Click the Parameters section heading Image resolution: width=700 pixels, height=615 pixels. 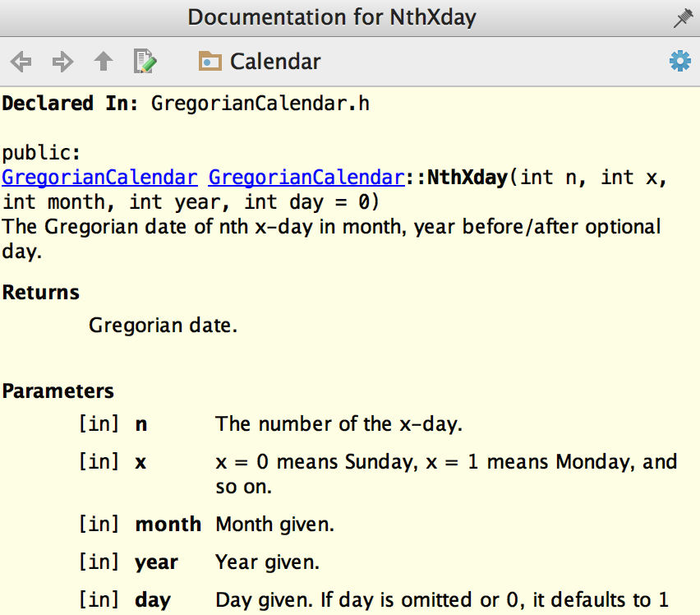point(58,391)
